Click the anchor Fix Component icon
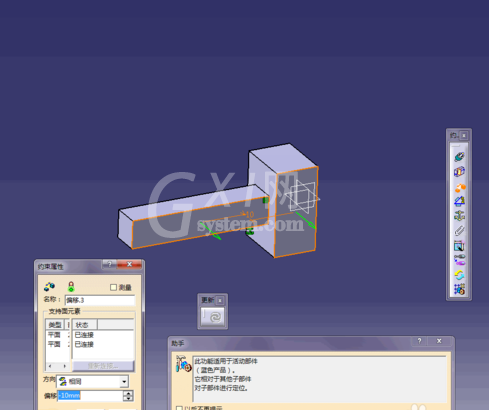The height and width of the screenshot is (410, 489). click(x=460, y=216)
